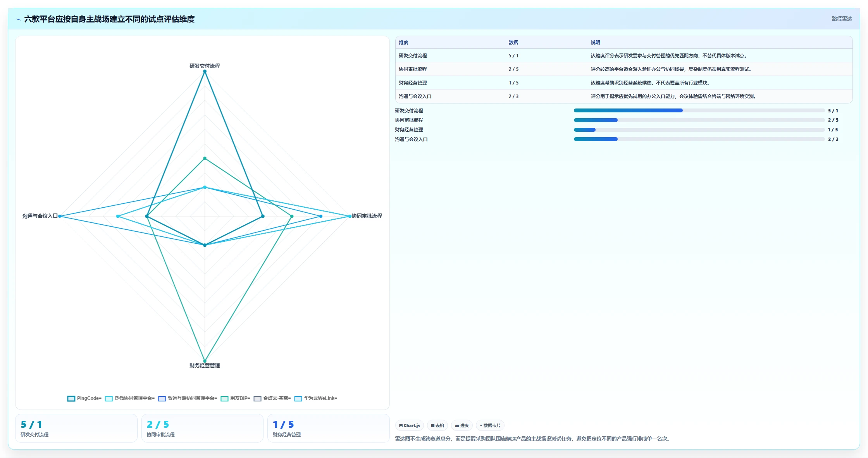868x458 pixels.
Task: Click the description starting 评分较高的平台适合
Action: click(x=672, y=69)
